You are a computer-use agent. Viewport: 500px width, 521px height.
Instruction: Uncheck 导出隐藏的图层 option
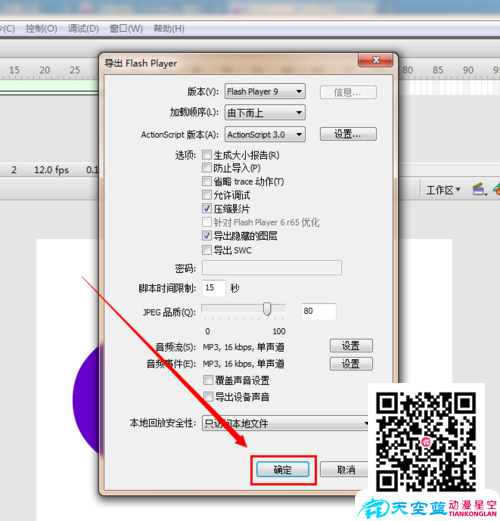[207, 236]
